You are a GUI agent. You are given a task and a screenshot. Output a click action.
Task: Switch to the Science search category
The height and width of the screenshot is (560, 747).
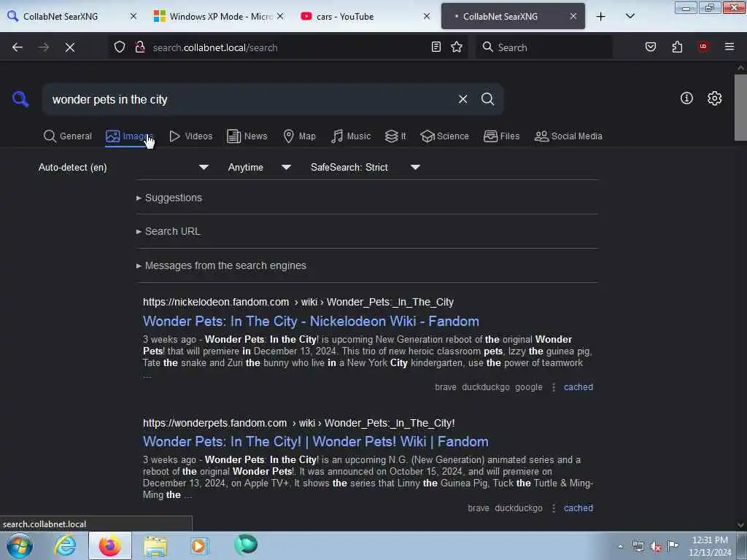point(444,136)
